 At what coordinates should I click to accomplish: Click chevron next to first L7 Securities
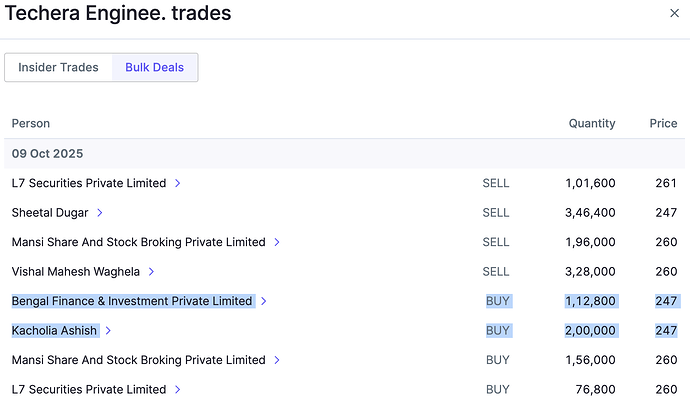(x=177, y=184)
